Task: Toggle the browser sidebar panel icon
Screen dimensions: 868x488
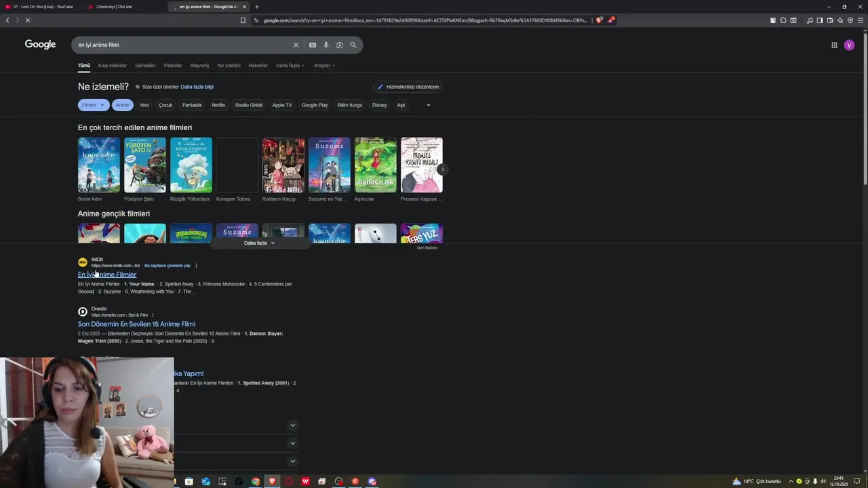Action: (820, 20)
